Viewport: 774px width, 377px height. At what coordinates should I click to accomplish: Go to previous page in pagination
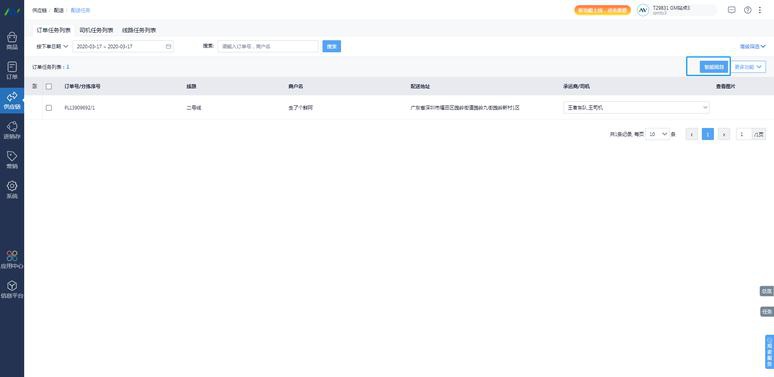[692, 134]
